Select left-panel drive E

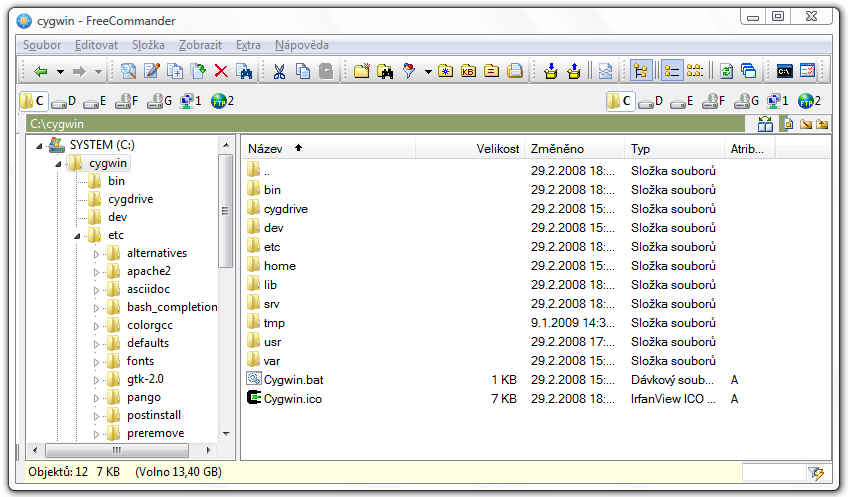(95, 101)
